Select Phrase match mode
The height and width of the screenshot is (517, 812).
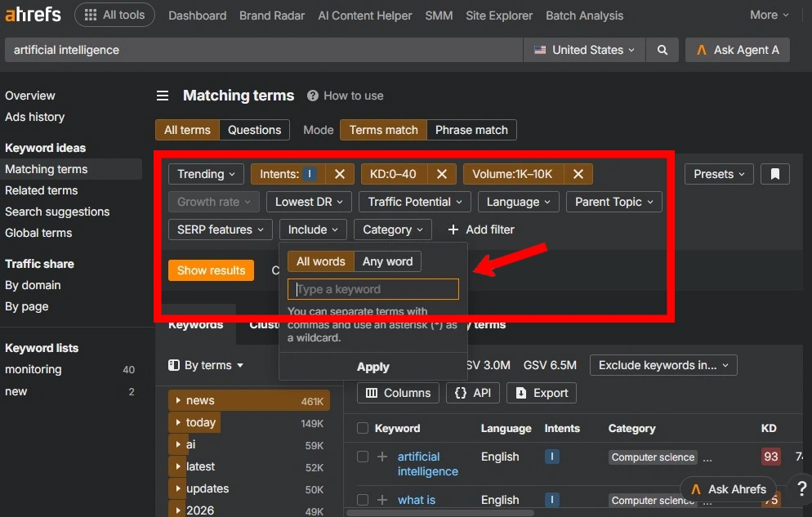coord(471,130)
